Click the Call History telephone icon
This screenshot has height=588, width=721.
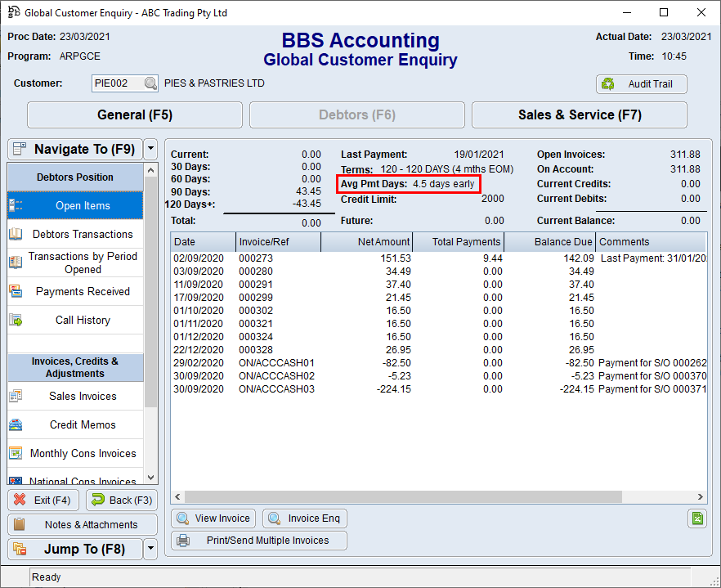coord(16,320)
